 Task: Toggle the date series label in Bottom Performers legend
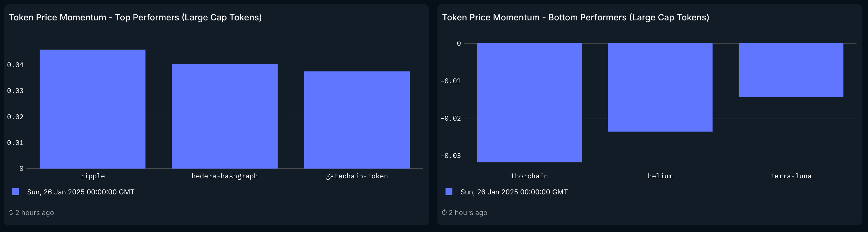(514, 192)
